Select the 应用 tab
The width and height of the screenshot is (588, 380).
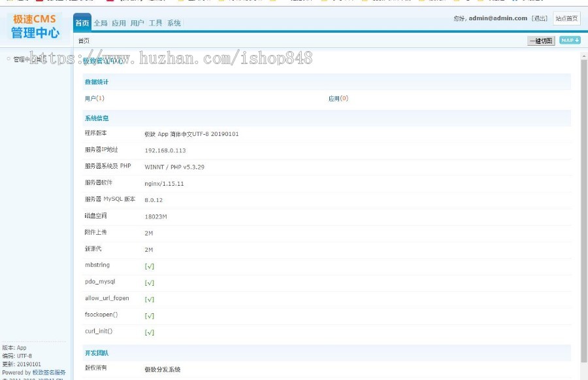click(118, 22)
